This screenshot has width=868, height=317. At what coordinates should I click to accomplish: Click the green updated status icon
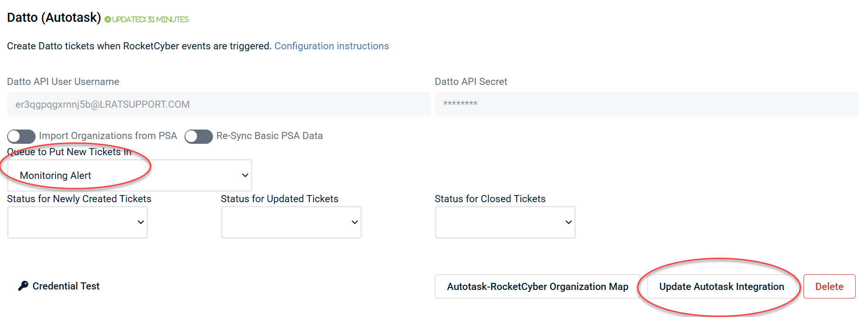tap(108, 19)
